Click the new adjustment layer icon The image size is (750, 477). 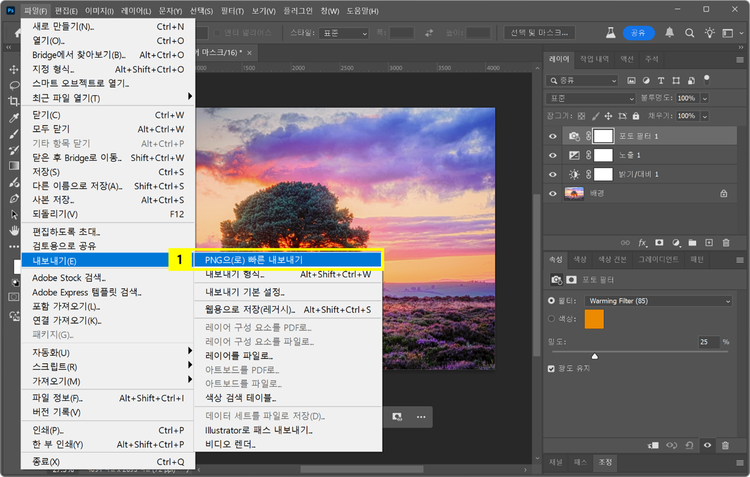click(676, 242)
